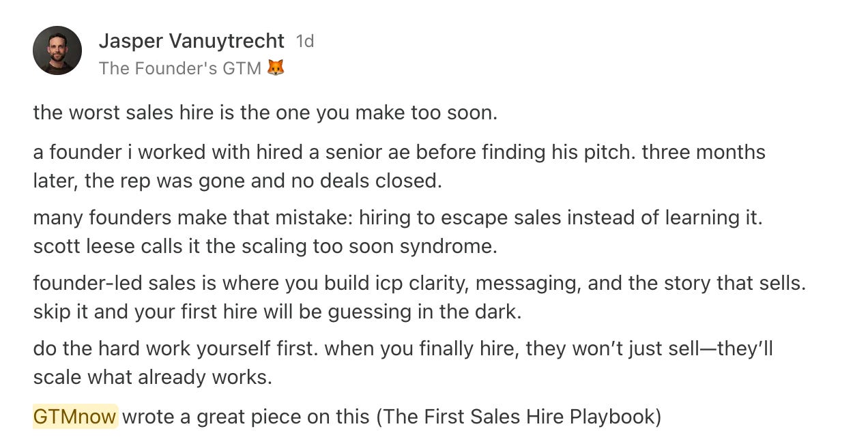Click the 1d post timestamp

pos(305,42)
